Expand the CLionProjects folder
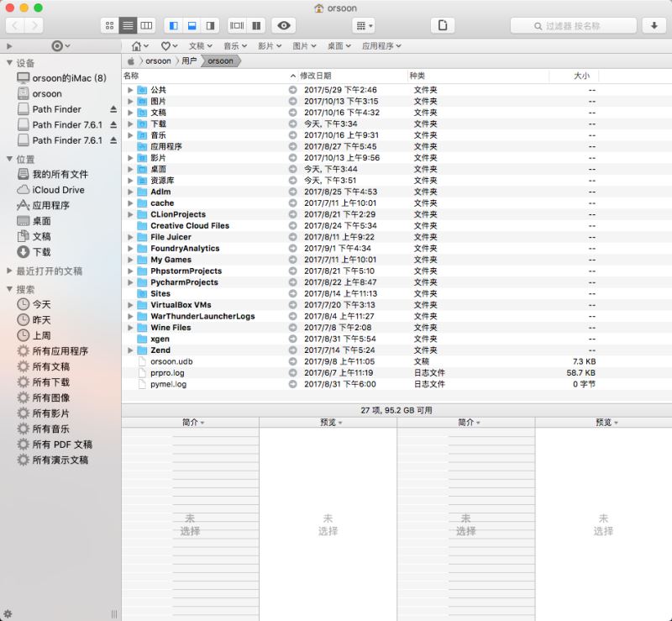Viewport: 672px width, 621px height. coord(130,214)
